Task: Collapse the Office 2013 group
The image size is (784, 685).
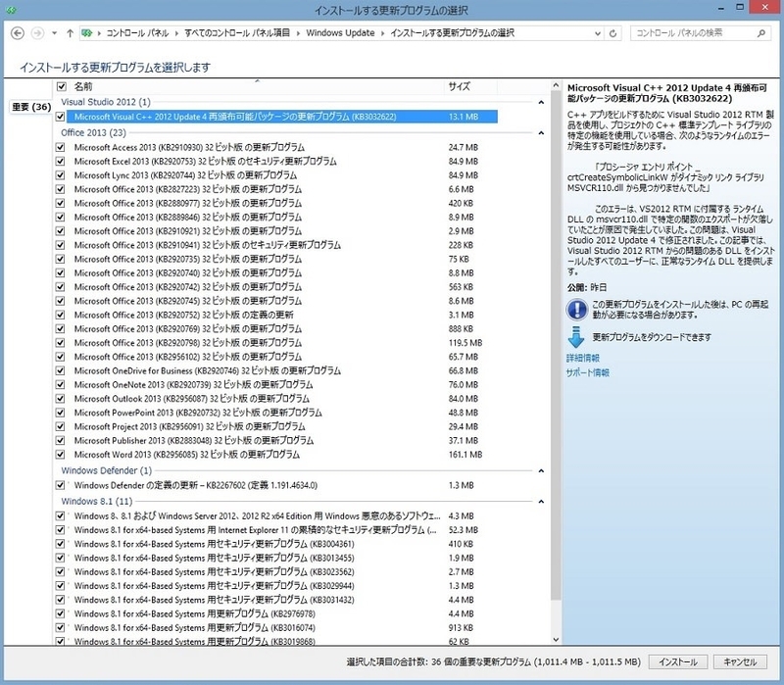Action: (541, 133)
